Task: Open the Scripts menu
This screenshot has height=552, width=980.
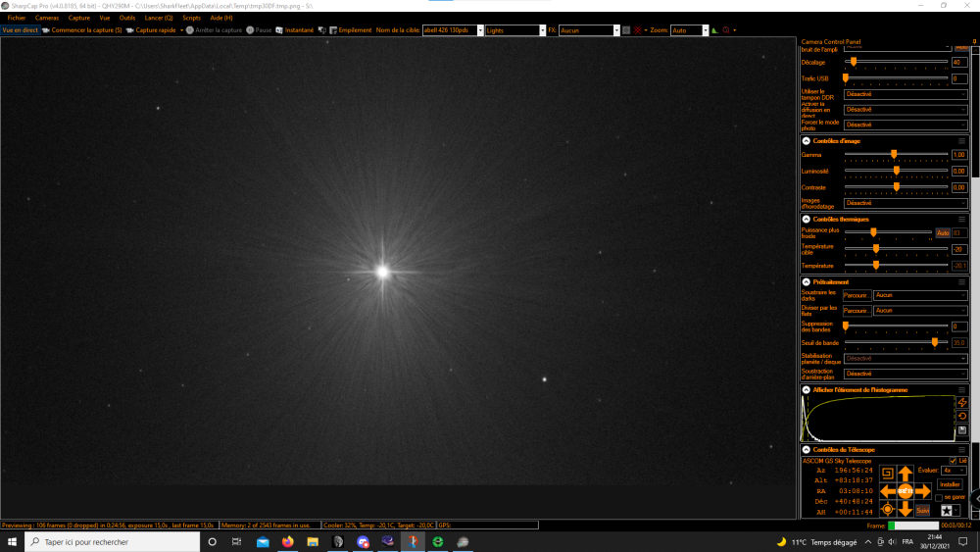Action: (191, 18)
